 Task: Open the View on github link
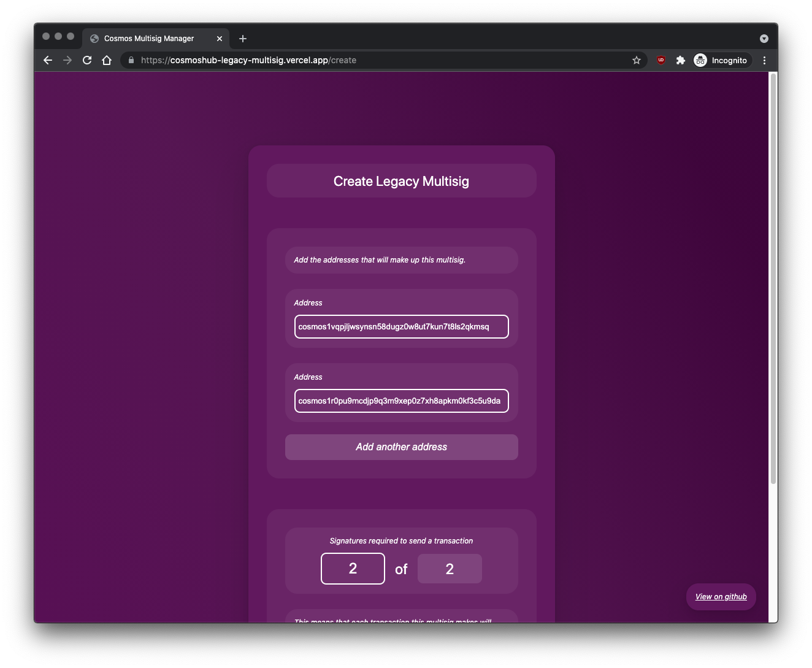coord(721,596)
